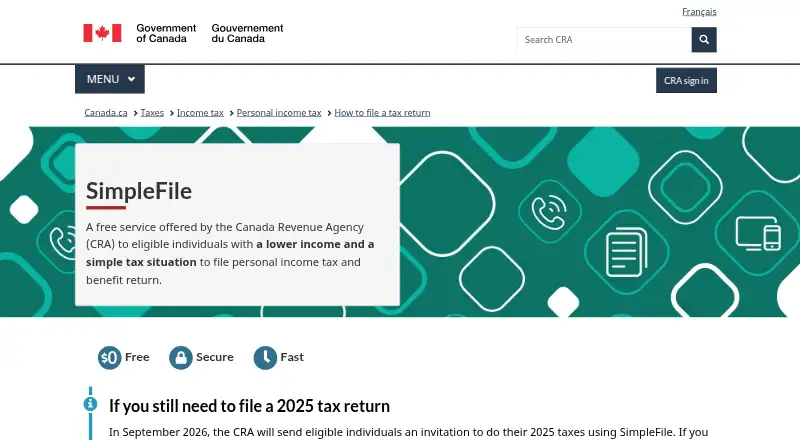Screen dimensions: 800x440
Task: Click the clock Fast icon
Action: pyautogui.click(x=265, y=358)
